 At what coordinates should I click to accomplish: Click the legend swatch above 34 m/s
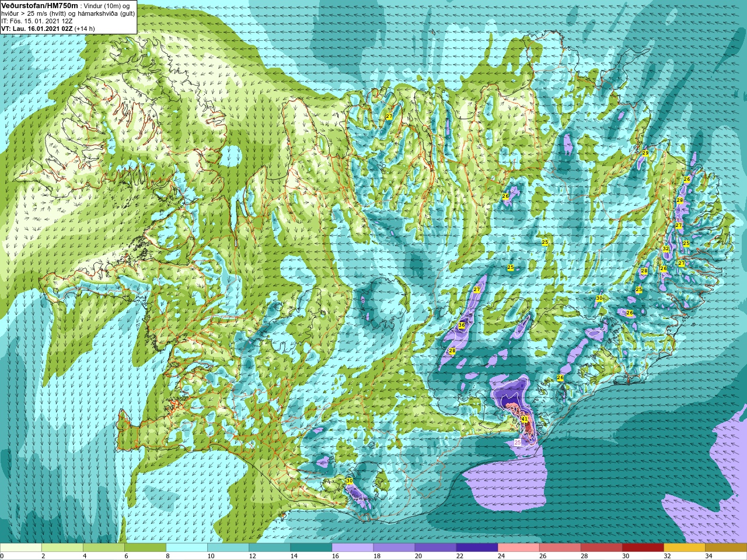[x=725, y=548]
